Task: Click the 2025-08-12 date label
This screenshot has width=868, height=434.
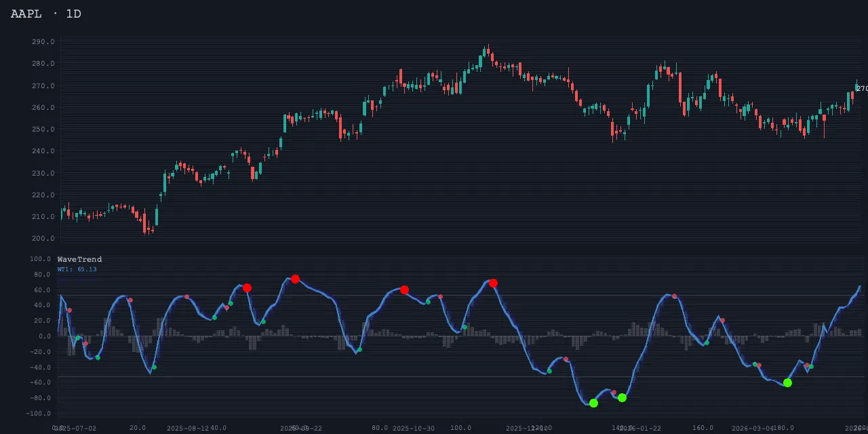Action: (x=188, y=429)
